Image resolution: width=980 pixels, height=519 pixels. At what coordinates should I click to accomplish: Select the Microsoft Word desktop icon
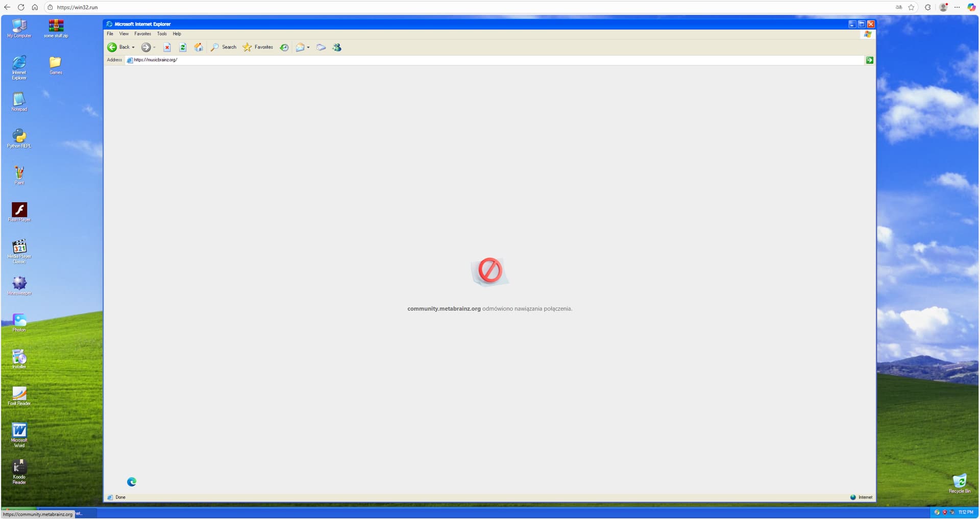click(19, 435)
